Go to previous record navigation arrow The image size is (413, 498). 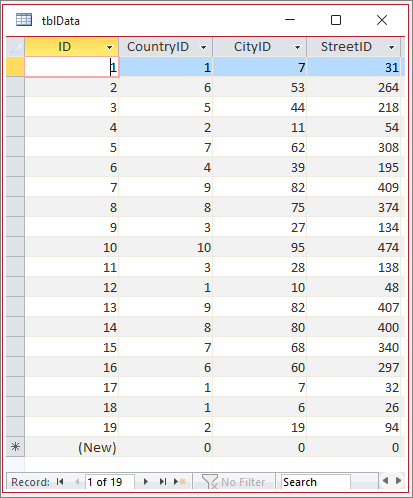[x=77, y=482]
